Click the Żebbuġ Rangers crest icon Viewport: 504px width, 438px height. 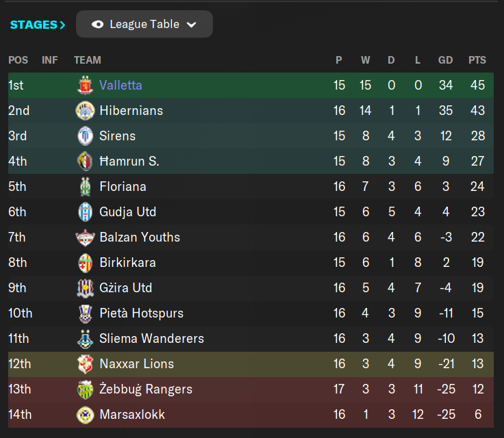pos(85,389)
